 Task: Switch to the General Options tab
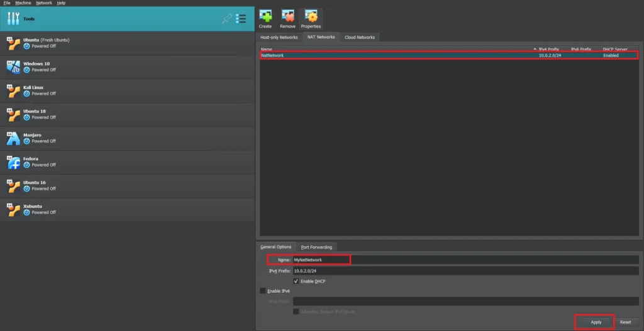(x=276, y=247)
